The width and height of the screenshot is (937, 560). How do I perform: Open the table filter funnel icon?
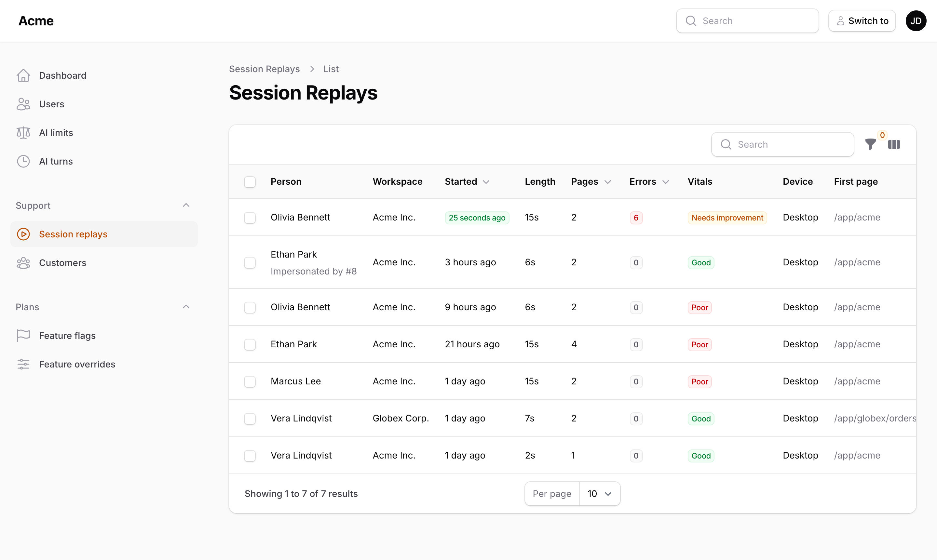click(x=870, y=144)
